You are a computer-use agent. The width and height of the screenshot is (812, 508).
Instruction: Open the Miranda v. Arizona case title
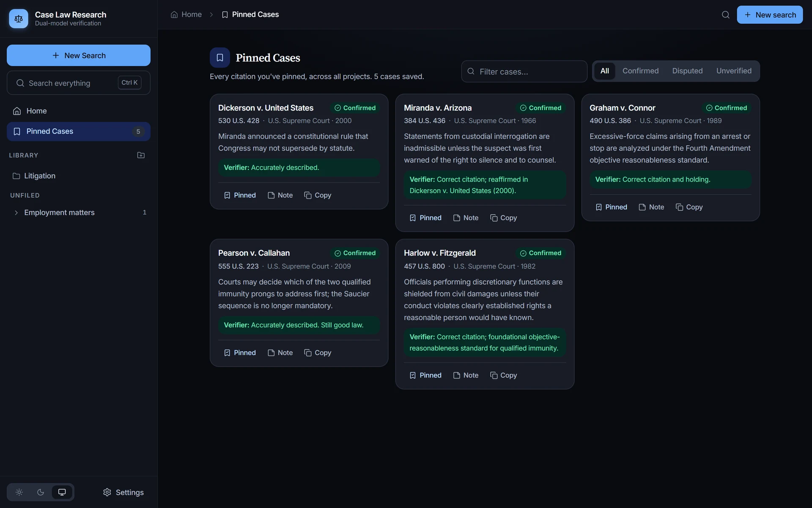coord(438,108)
